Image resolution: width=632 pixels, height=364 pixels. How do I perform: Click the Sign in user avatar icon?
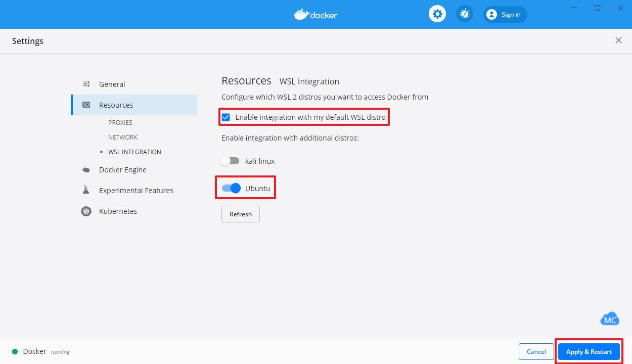[491, 15]
